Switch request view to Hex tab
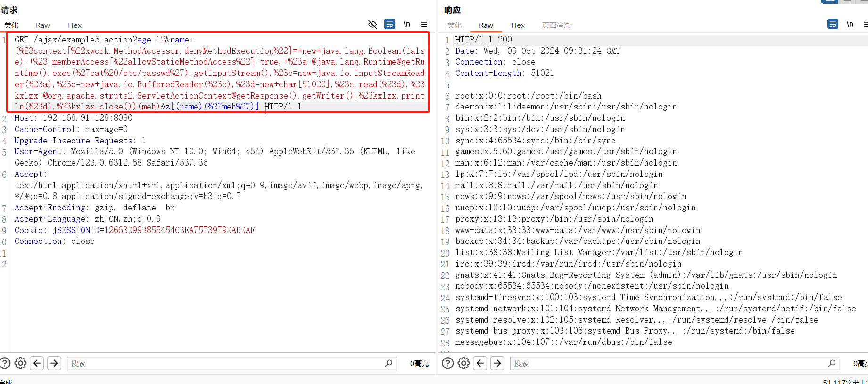Screen dimensions: 868x384 (x=74, y=25)
